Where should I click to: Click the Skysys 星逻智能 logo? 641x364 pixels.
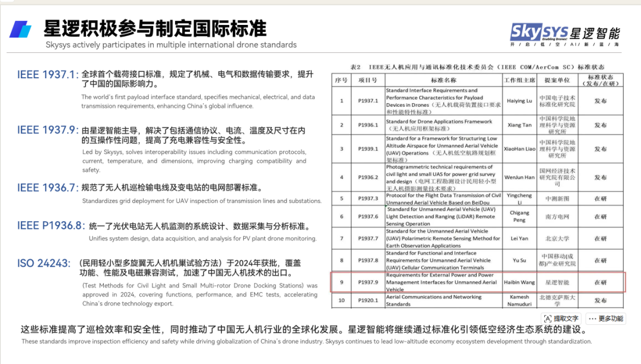tap(566, 34)
